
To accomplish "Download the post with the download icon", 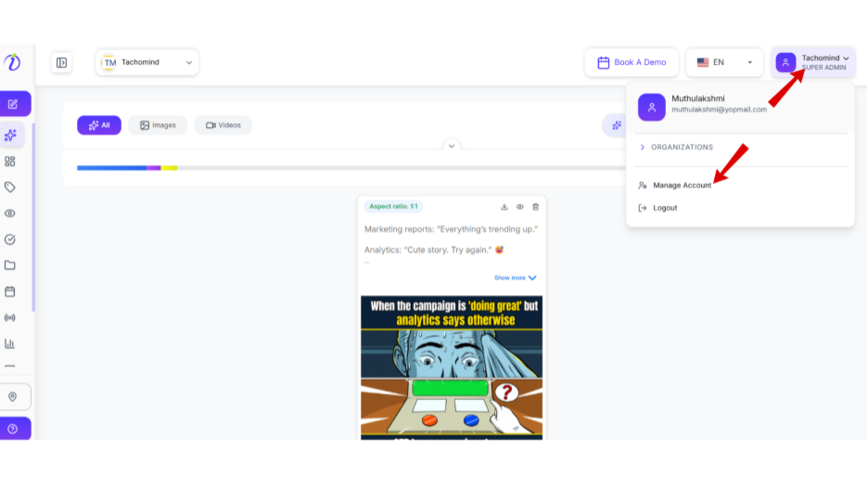I will coord(504,207).
